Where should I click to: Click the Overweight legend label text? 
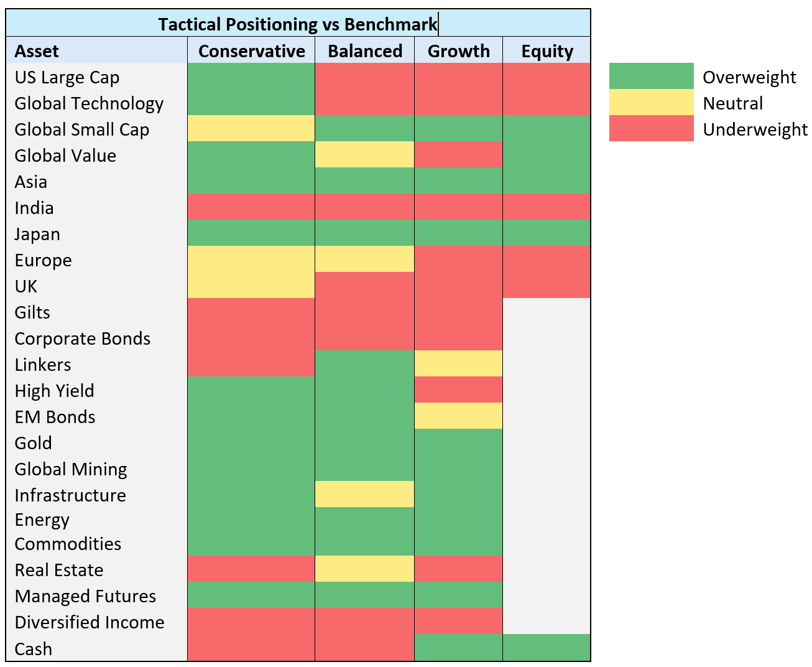coord(749,77)
